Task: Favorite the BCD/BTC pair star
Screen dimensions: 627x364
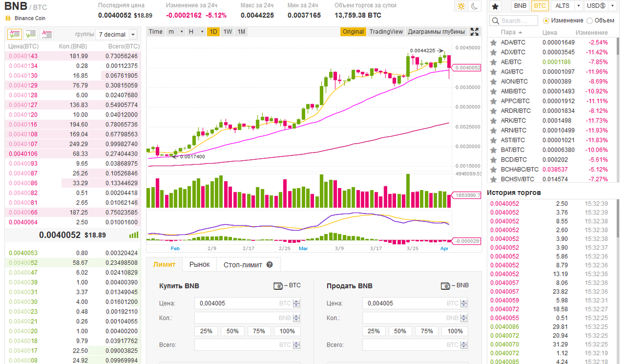Action: tap(493, 160)
